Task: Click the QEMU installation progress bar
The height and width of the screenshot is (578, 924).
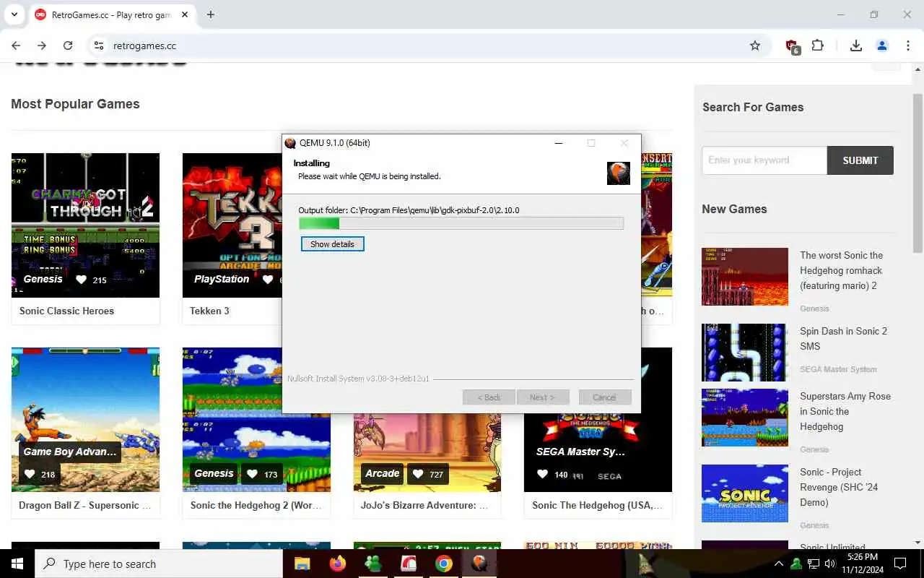Action: 461,223
